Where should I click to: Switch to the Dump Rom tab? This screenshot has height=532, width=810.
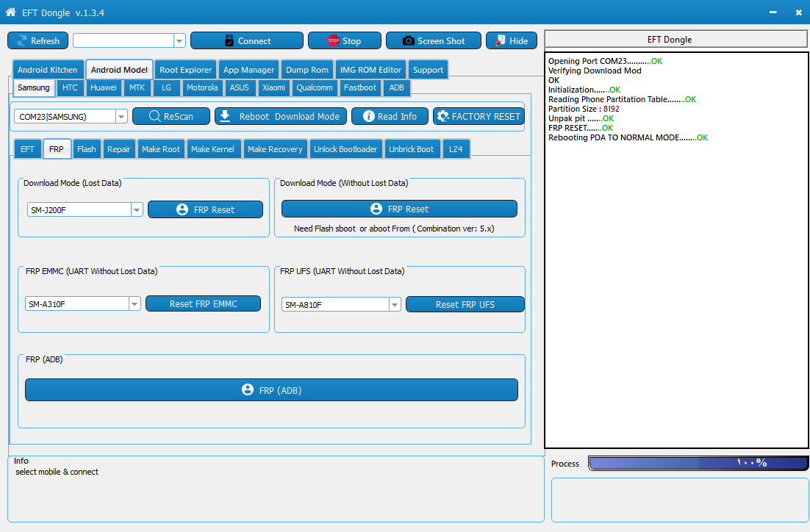pyautogui.click(x=307, y=70)
